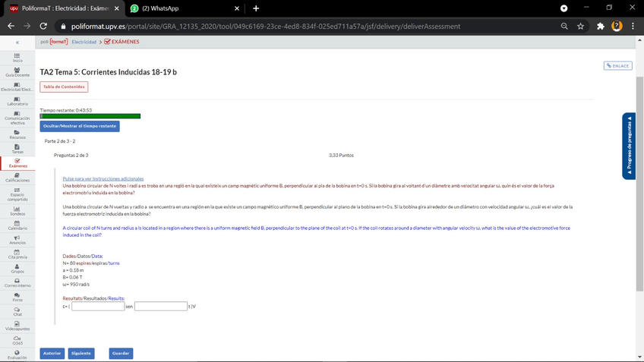Open the Calendario tool
The image size is (644, 362).
pos(17,225)
